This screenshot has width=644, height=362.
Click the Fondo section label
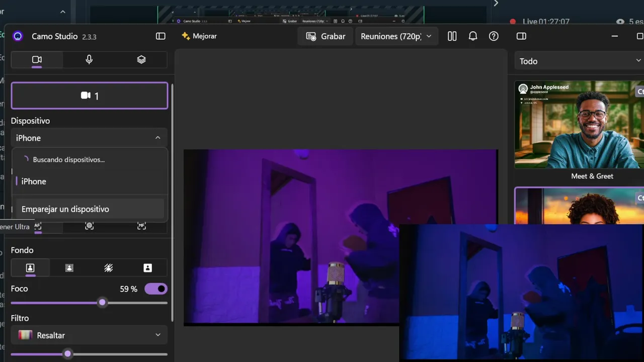22,250
